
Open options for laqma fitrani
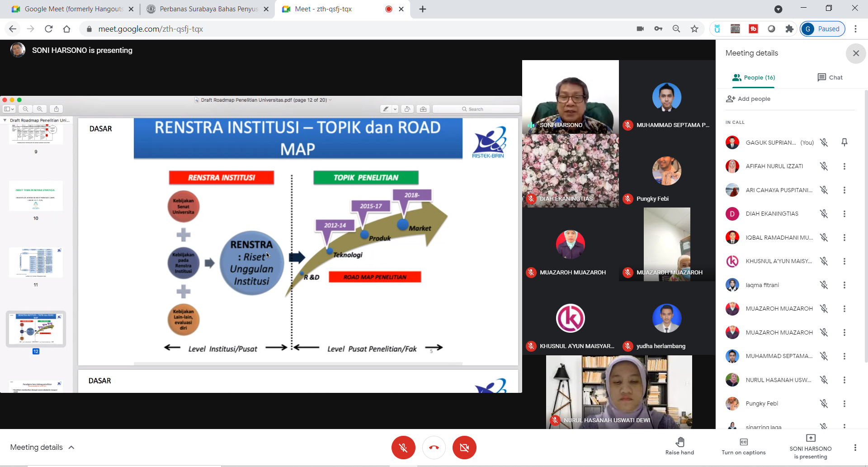pos(844,285)
